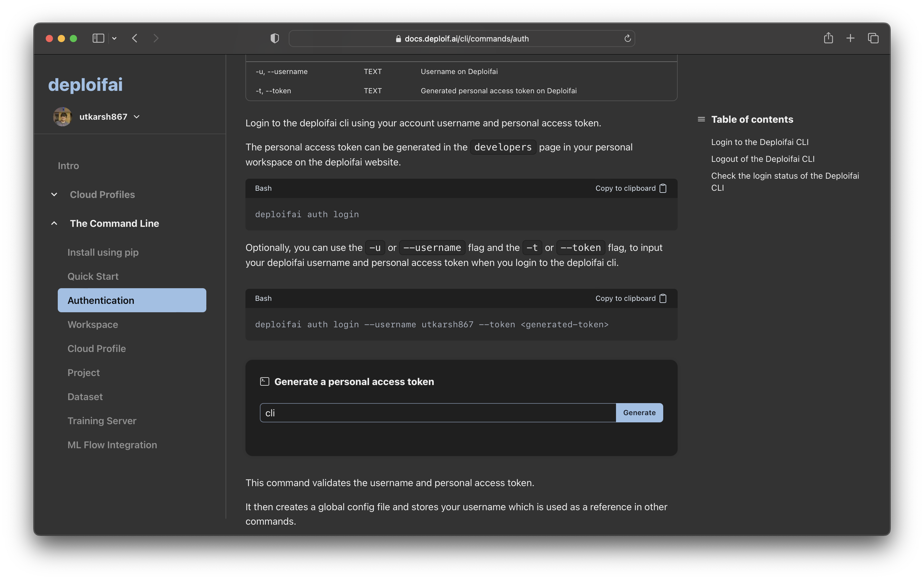
Task: Click 'Generated personal access token on Deploifai' cell
Action: tap(499, 91)
